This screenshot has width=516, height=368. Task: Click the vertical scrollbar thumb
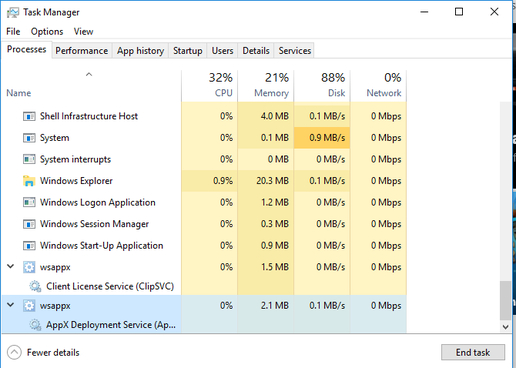pos(505,300)
